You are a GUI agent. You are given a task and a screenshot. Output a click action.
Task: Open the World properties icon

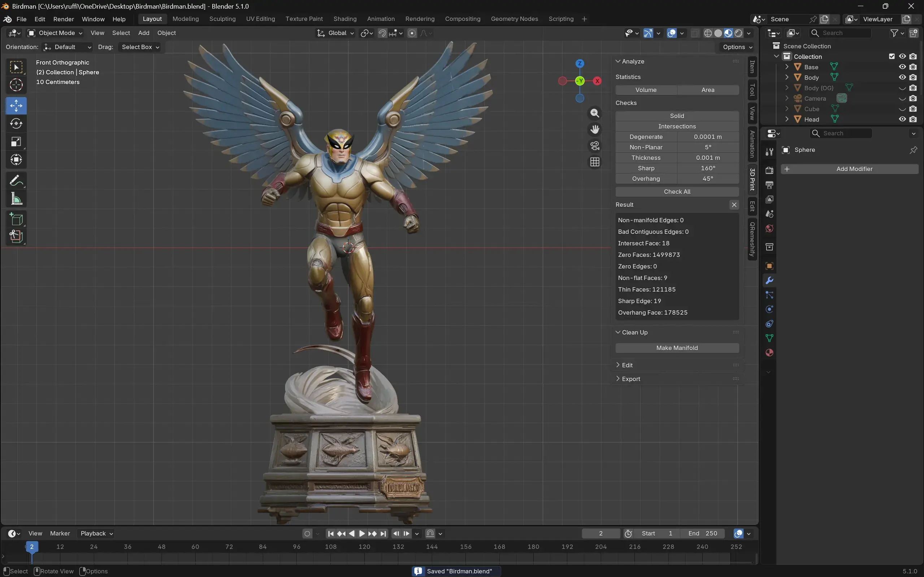[x=769, y=228]
